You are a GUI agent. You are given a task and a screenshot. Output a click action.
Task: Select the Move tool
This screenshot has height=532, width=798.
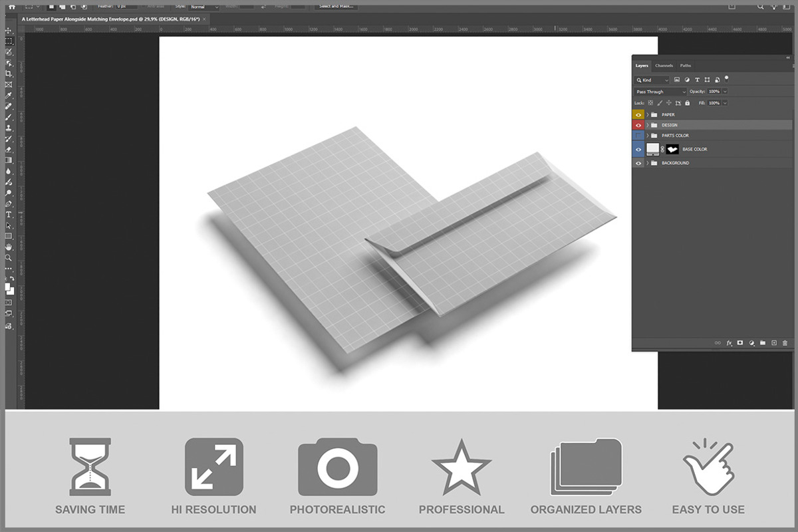(x=9, y=31)
